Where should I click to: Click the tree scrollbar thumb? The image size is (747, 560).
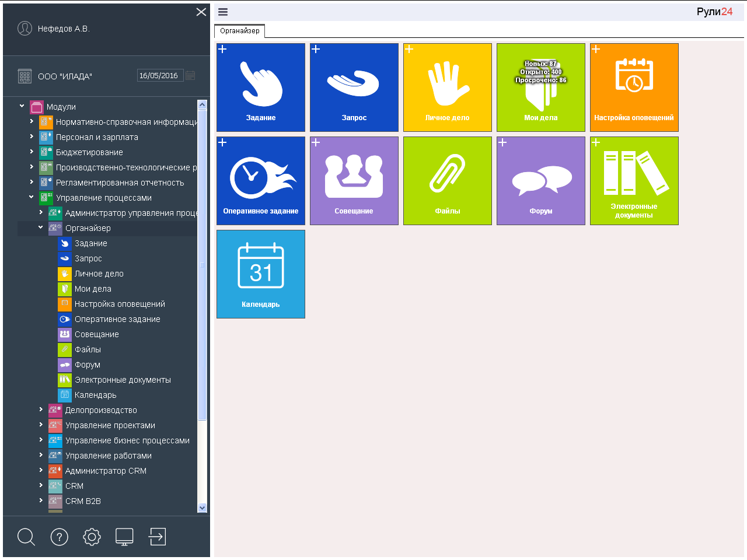click(x=203, y=265)
